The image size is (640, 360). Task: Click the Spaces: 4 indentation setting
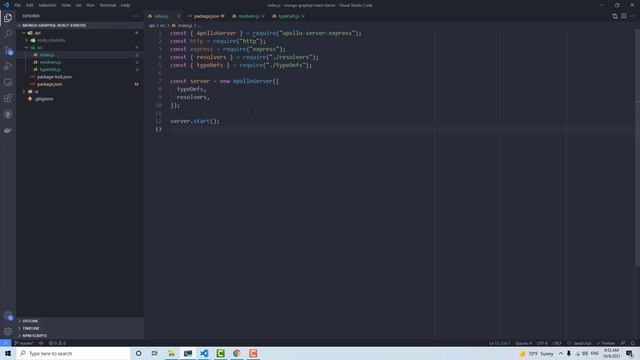[523, 343]
